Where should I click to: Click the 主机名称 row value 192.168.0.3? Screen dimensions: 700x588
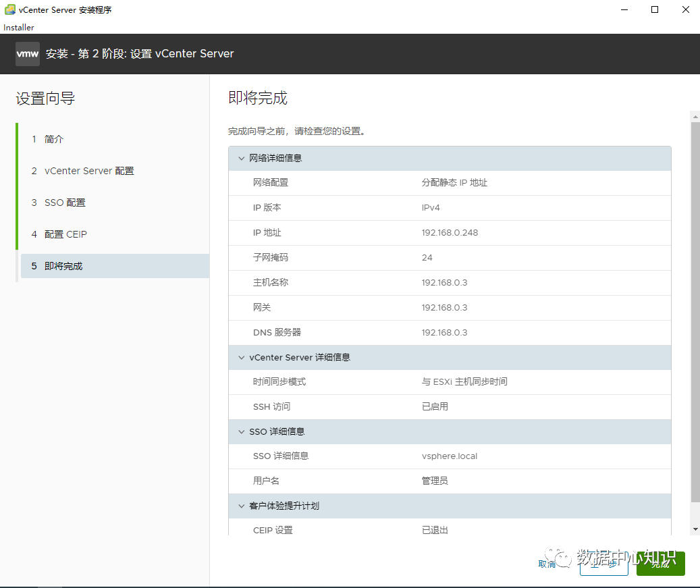(x=444, y=283)
